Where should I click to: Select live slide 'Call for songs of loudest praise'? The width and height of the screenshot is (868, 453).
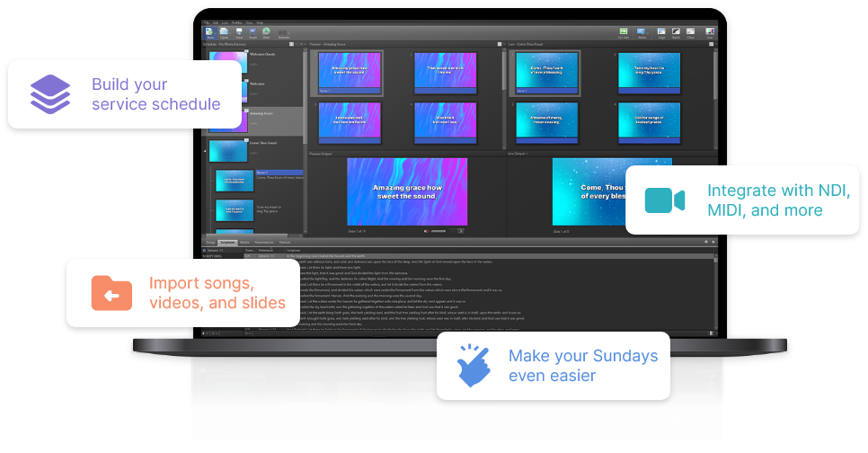tap(649, 123)
